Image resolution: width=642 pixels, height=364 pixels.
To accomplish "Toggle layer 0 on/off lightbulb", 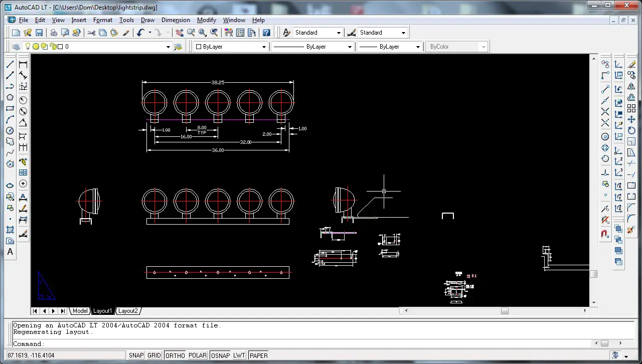I will coord(28,47).
